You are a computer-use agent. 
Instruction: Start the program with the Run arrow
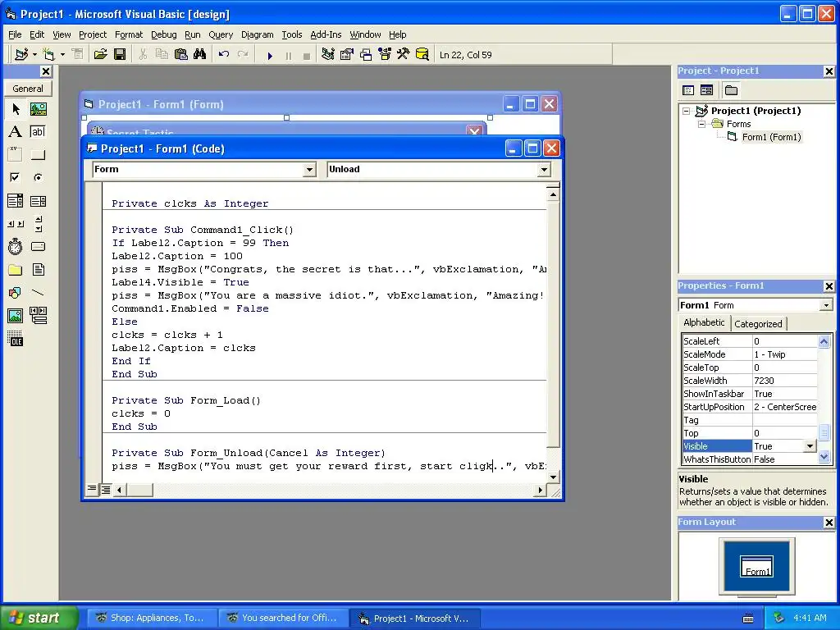click(x=270, y=55)
